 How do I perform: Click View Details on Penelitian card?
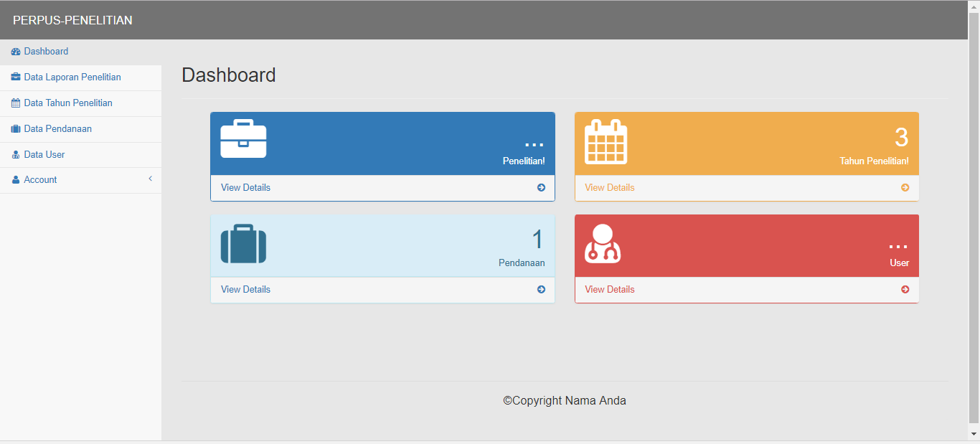[245, 188]
